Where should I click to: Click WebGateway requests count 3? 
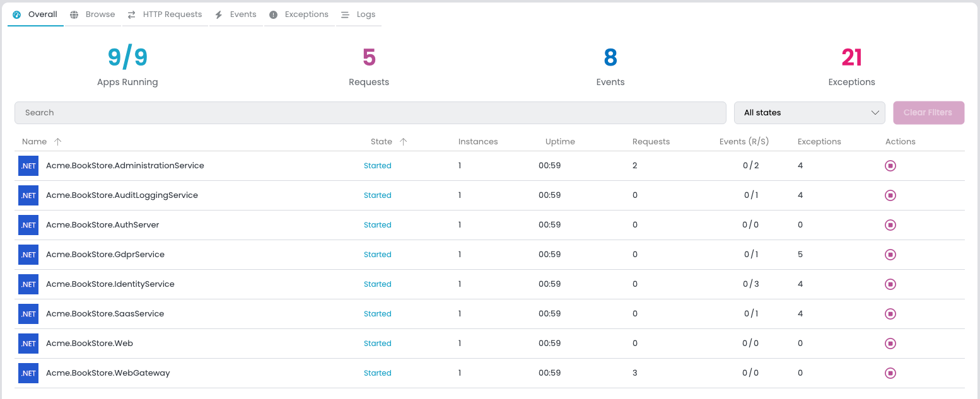635,373
